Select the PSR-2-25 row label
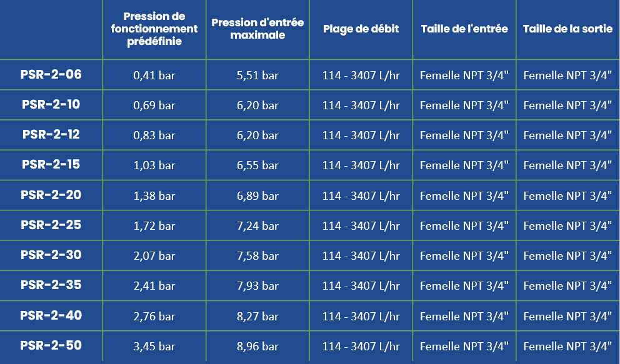The height and width of the screenshot is (364, 620). click(51, 225)
